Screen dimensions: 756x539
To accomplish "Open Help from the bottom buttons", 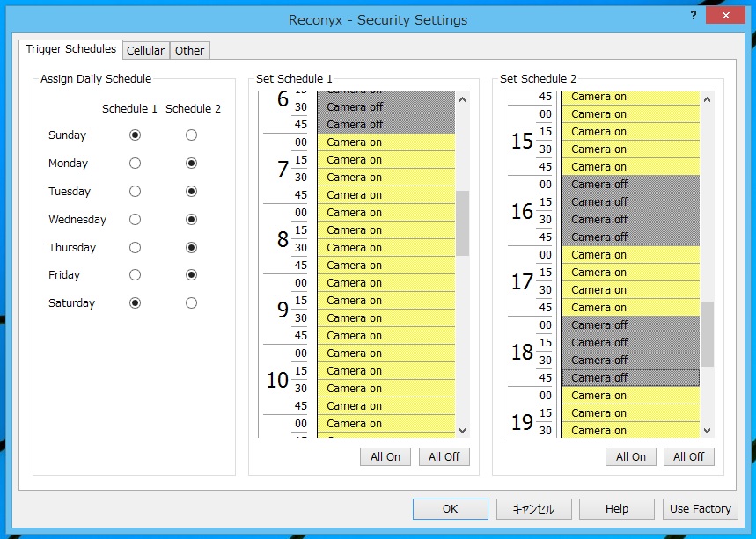I will [617, 508].
